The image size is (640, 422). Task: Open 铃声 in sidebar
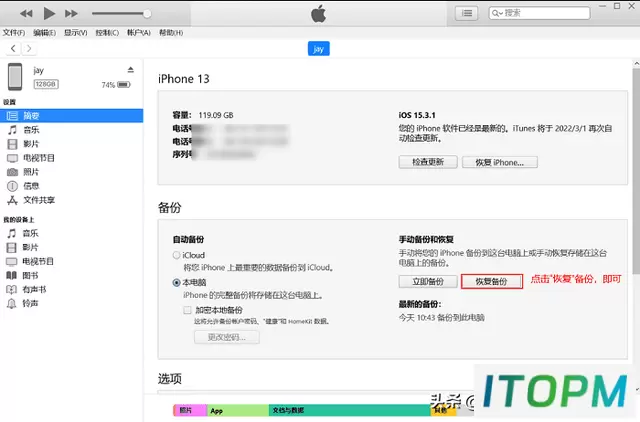(x=30, y=303)
